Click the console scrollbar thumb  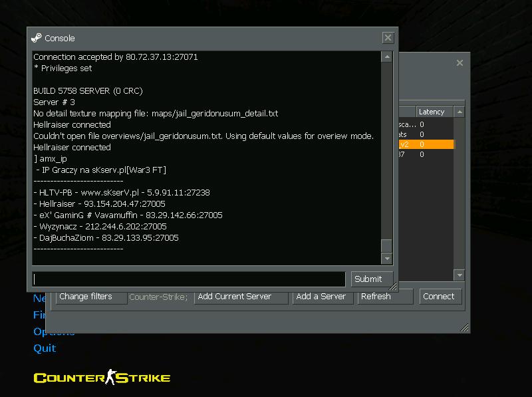[x=387, y=245]
